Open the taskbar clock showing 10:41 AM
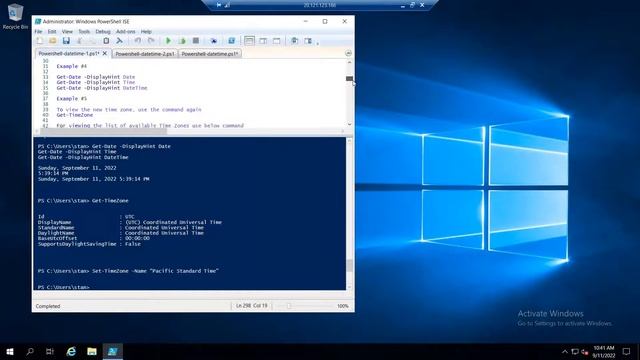The width and height of the screenshot is (640, 360). (604, 351)
